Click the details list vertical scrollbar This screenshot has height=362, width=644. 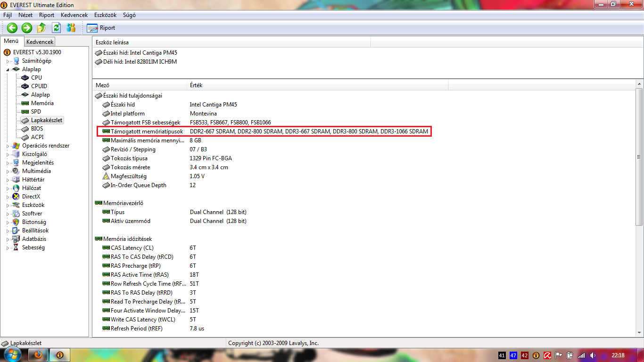[639, 157]
